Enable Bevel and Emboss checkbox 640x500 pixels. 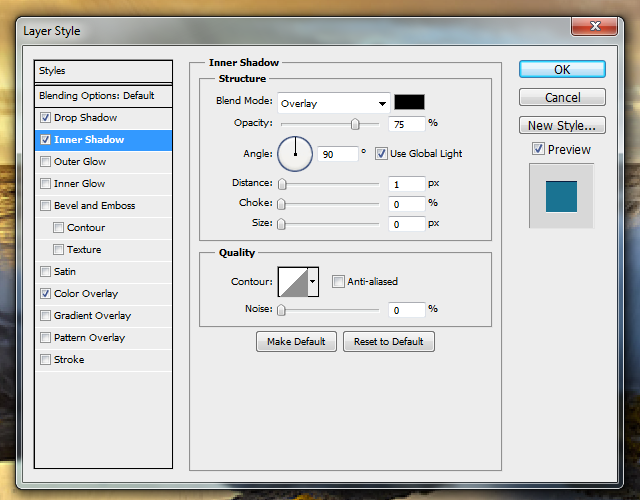tap(45, 205)
